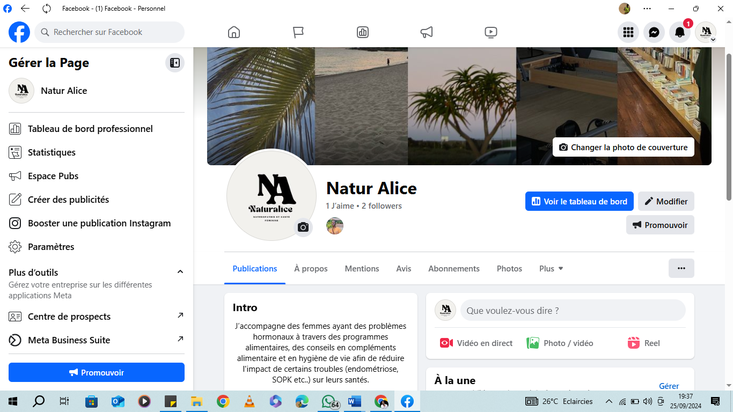Open Créer des publicités in the sidebar
The height and width of the screenshot is (412, 733).
tap(96, 200)
